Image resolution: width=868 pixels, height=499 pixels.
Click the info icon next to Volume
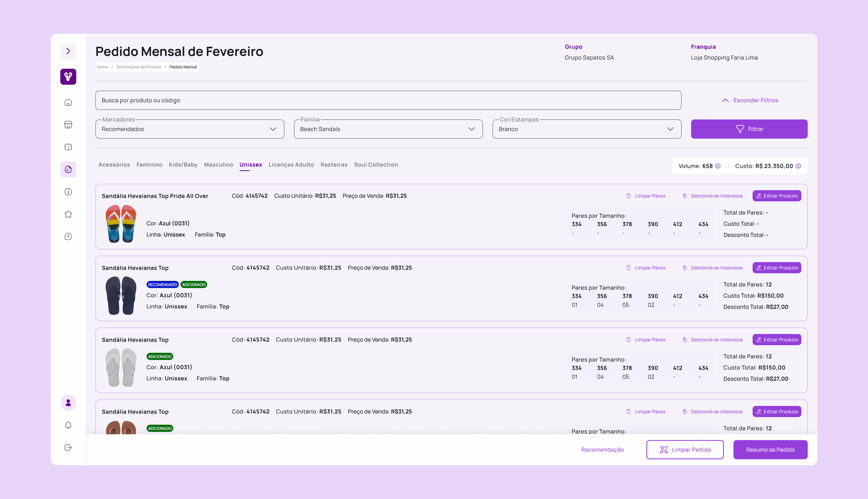tap(718, 166)
